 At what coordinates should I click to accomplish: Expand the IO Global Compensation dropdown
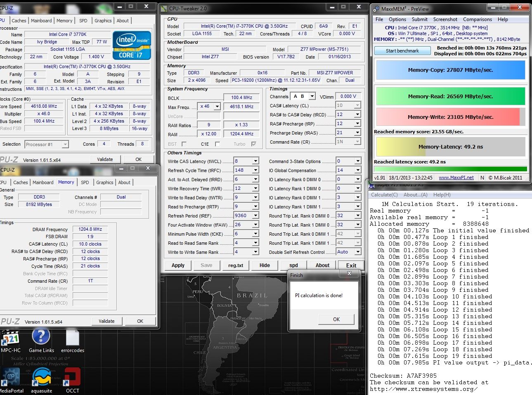coord(357,170)
